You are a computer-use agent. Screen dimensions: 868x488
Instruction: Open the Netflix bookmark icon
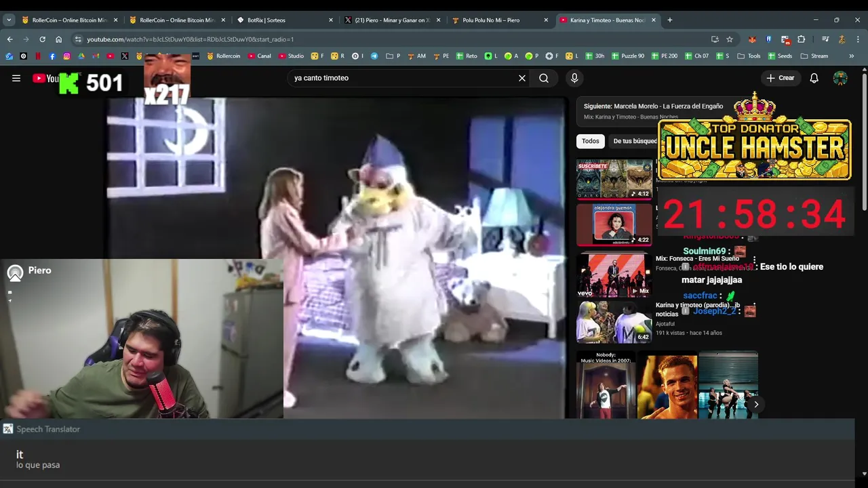tap(38, 56)
